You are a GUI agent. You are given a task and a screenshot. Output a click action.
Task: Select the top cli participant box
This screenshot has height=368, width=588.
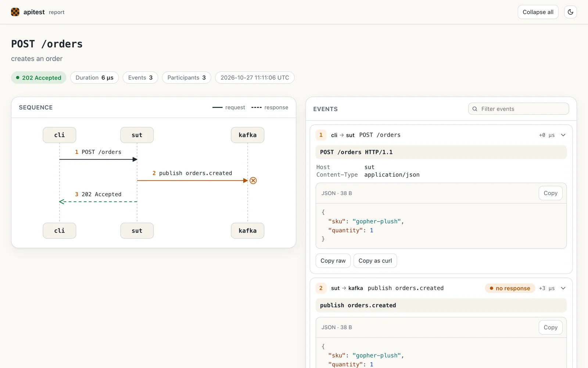point(60,135)
